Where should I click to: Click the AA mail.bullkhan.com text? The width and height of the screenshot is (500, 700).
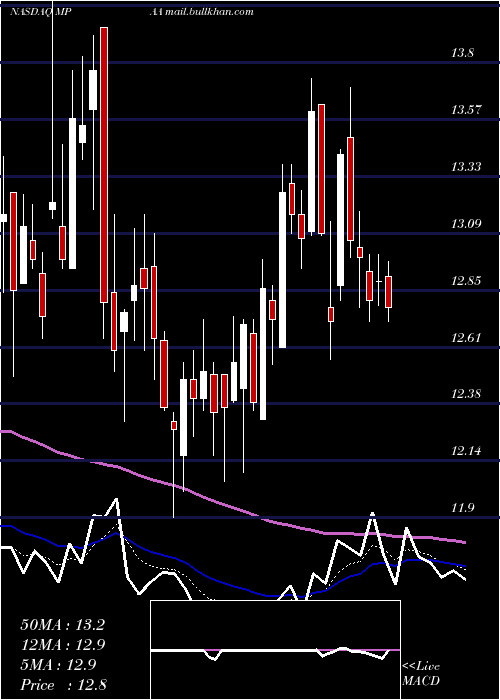click(x=201, y=12)
